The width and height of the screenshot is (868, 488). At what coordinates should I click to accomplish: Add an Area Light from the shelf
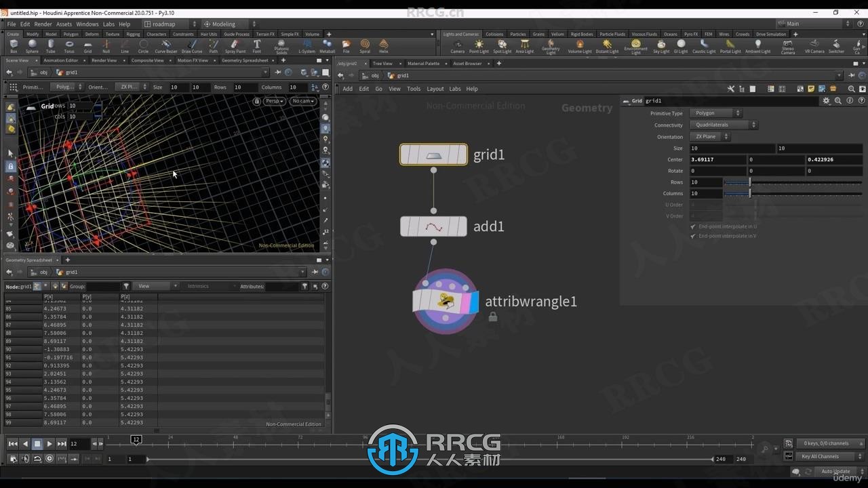pos(525,46)
